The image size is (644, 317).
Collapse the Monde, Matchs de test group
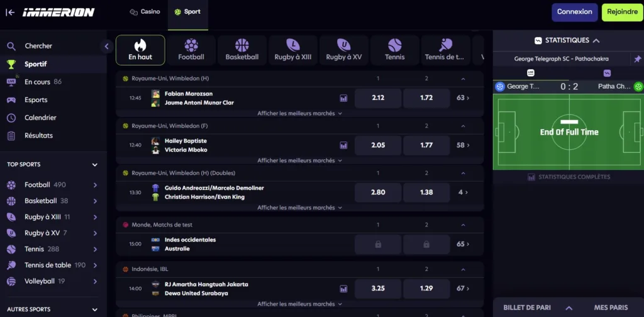(463, 225)
